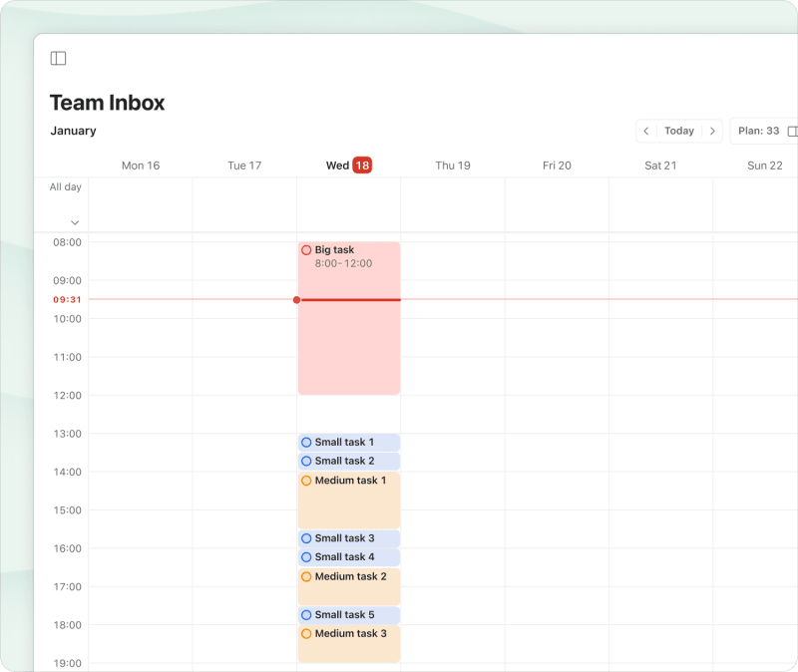Screen dimensions: 798x672
Task: Check off Big task's completion circle
Action: click(x=306, y=250)
